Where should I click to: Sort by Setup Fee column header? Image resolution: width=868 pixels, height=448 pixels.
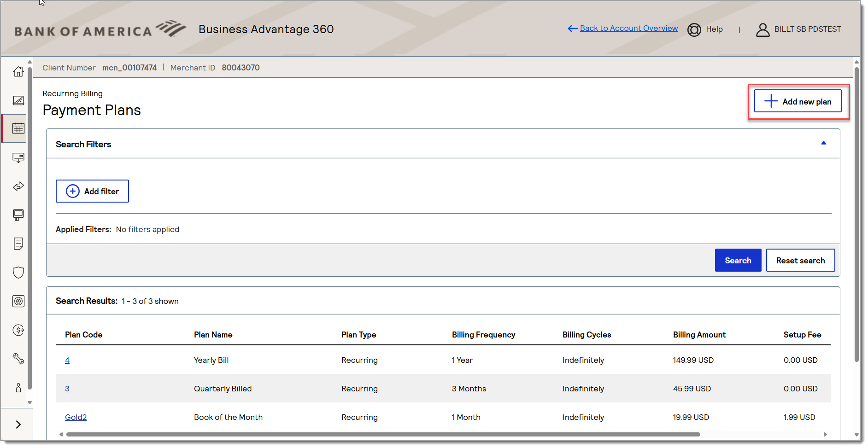[x=803, y=335]
